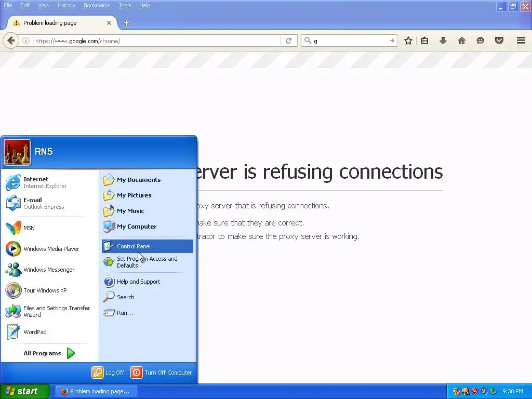The image size is (532, 399).
Task: Open Outlook Express E-mail
Action: 50,203
